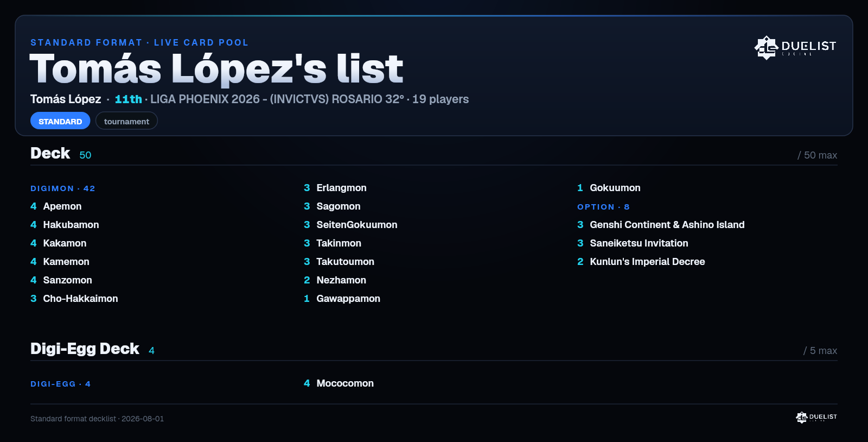
Task: Open Genshi Continent & Ashino Island card
Action: pos(661,225)
